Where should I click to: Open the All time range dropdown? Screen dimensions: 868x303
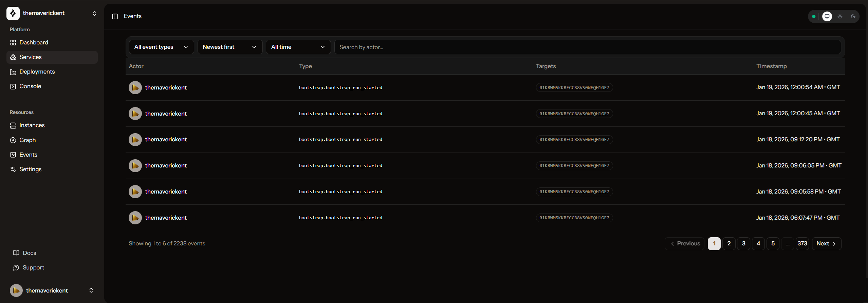click(298, 47)
